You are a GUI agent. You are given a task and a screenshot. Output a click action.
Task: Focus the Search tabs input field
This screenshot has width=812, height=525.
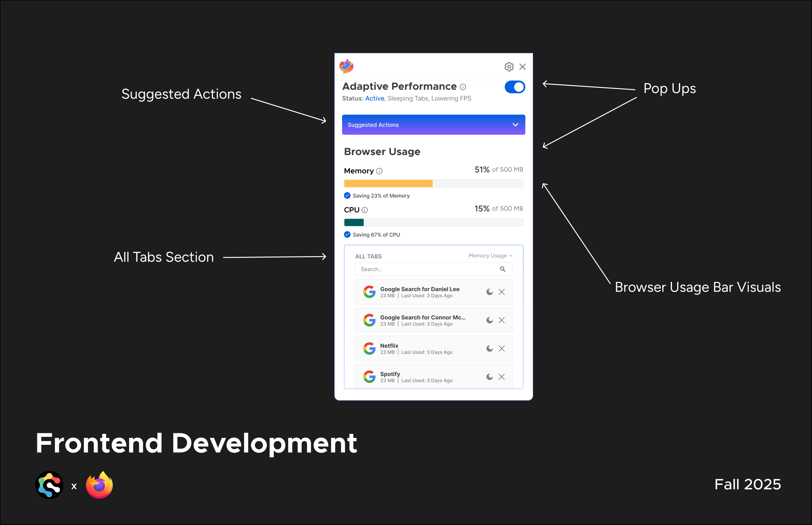point(433,269)
